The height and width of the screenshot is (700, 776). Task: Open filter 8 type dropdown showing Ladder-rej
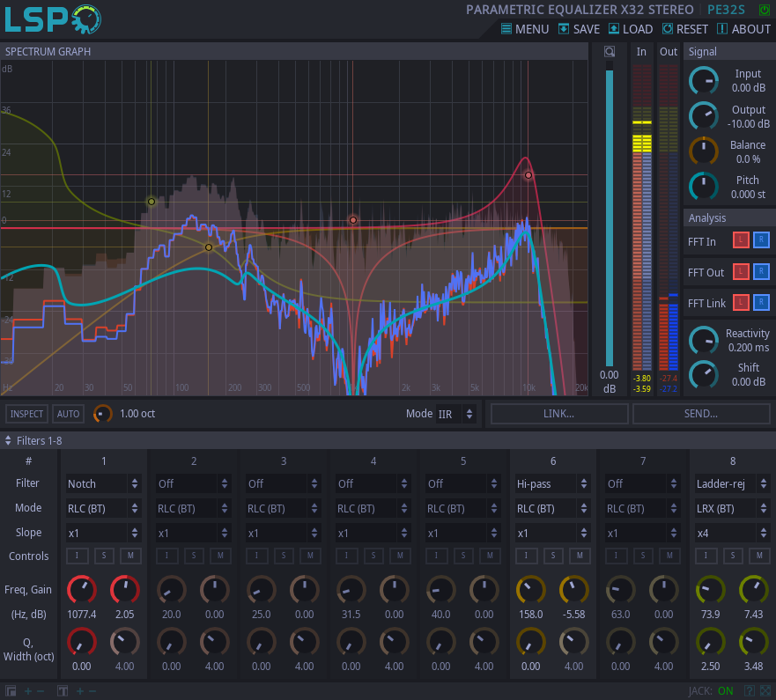(733, 483)
